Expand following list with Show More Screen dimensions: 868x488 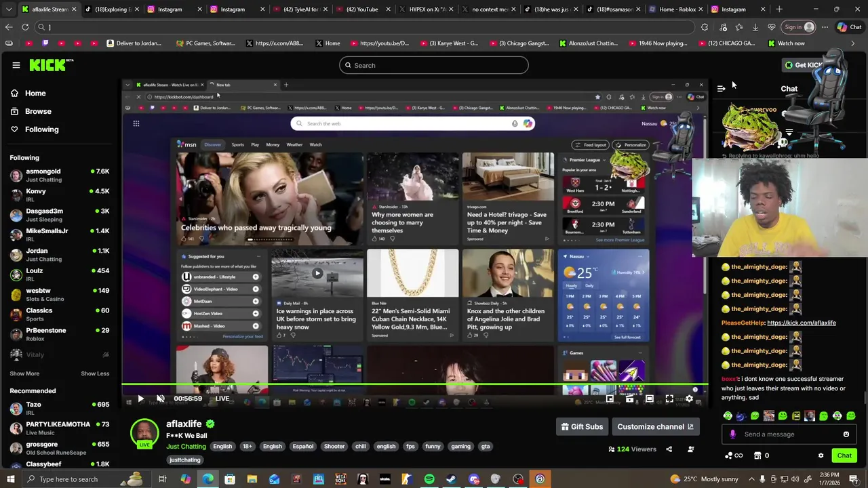[24, 373]
